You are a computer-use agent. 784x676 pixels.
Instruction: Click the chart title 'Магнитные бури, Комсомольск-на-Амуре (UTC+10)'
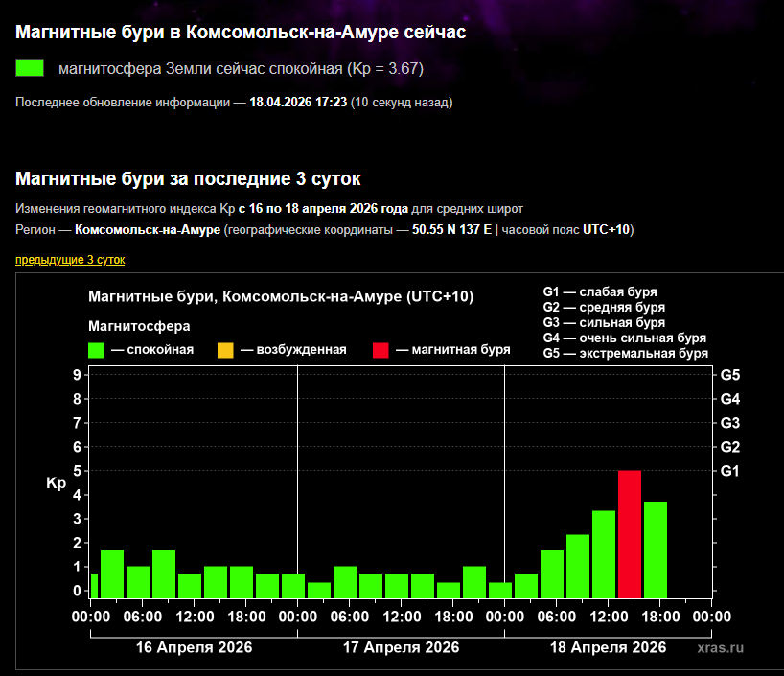280,297
